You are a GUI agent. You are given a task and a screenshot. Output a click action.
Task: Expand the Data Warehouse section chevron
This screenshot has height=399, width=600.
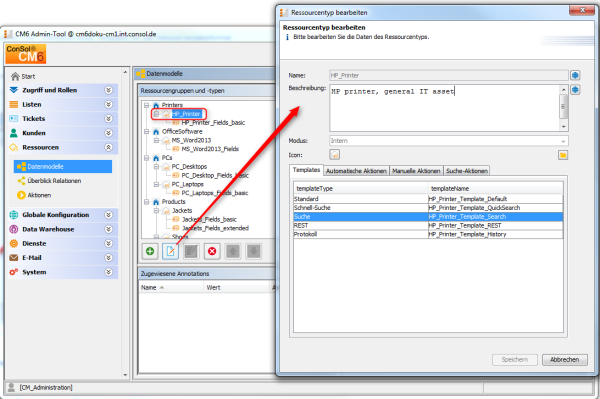click(109, 229)
